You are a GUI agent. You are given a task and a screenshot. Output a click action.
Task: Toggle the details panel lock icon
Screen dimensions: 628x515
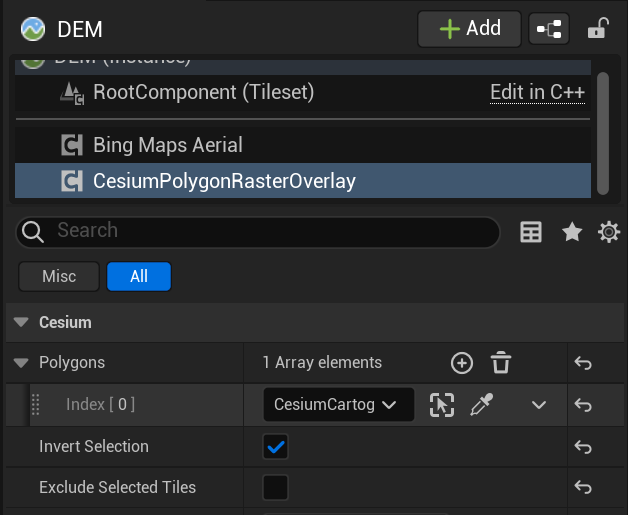598,28
